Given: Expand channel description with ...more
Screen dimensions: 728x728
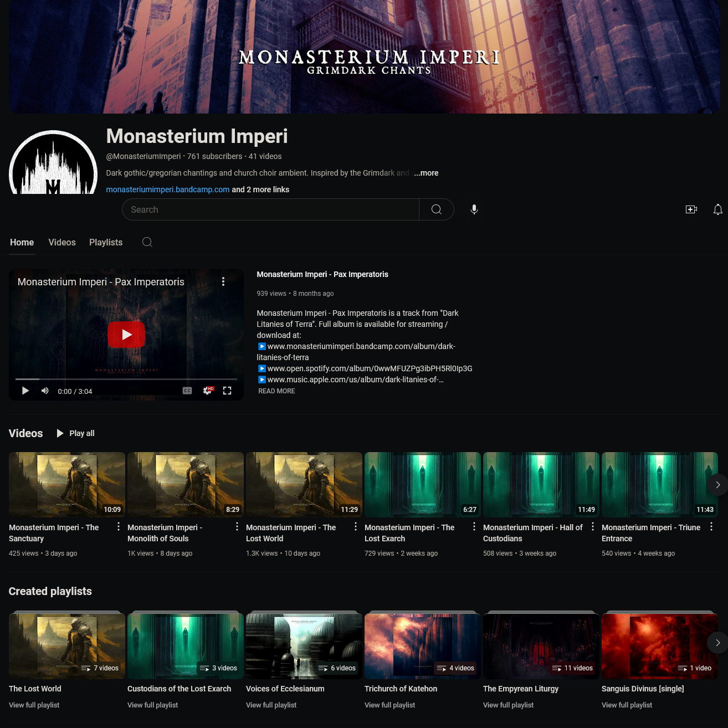Looking at the screenshot, I should 426,173.
